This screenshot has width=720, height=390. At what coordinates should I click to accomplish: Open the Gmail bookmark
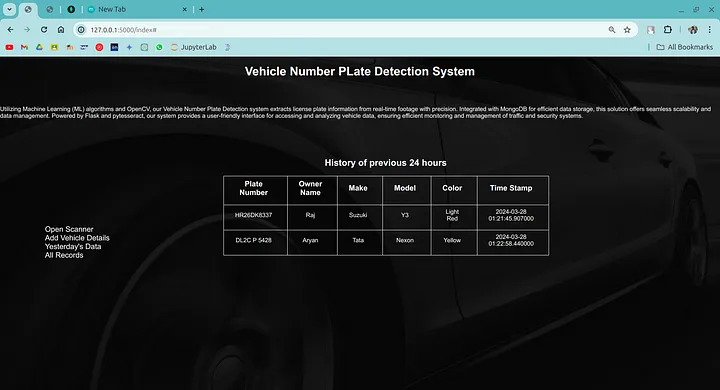24,47
